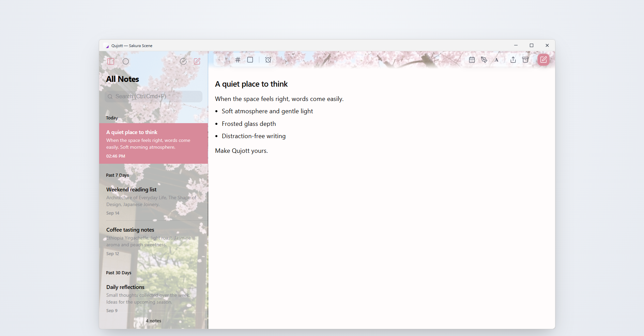Viewport: 644px width, 336px height.
Task: Select the pen nib tool icon
Action: coord(484,60)
